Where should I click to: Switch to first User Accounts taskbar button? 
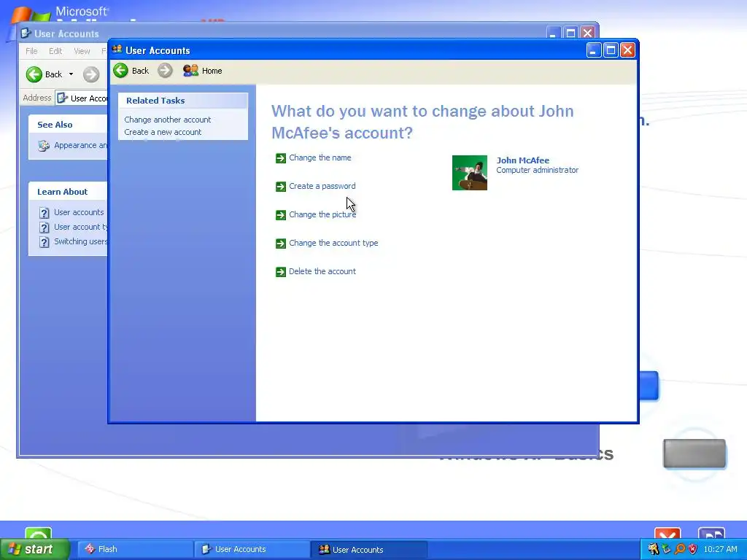(251, 549)
